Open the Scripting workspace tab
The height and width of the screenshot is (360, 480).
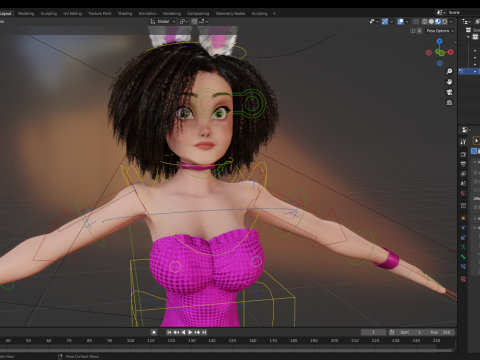point(260,14)
